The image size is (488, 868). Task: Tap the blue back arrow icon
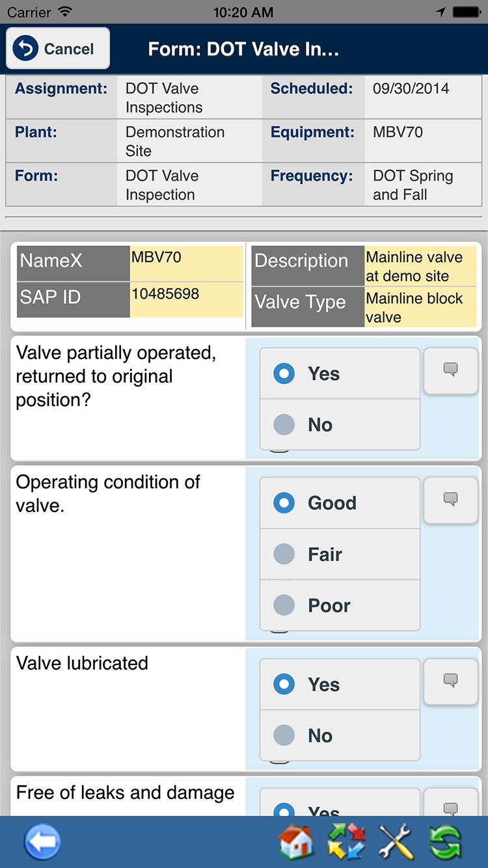click(x=42, y=843)
